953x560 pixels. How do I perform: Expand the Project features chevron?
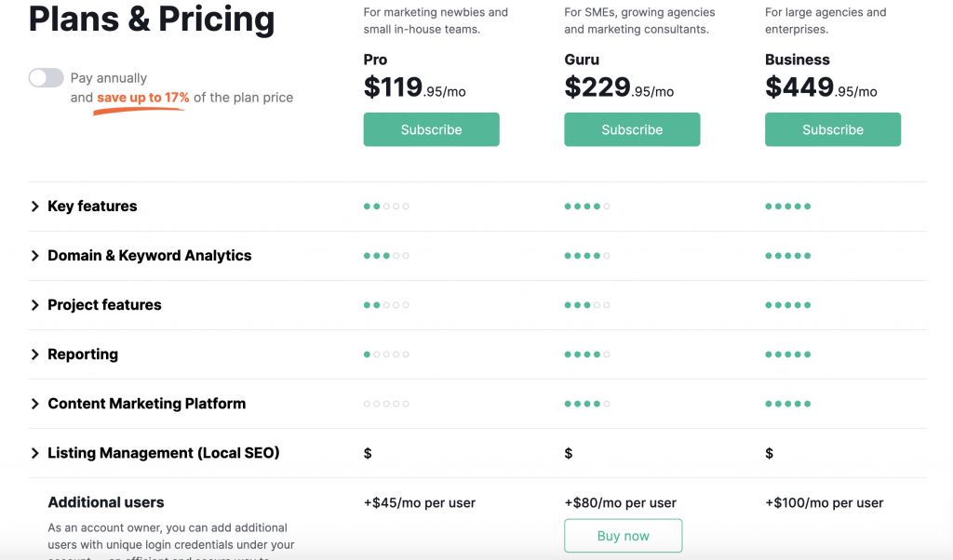(34, 305)
